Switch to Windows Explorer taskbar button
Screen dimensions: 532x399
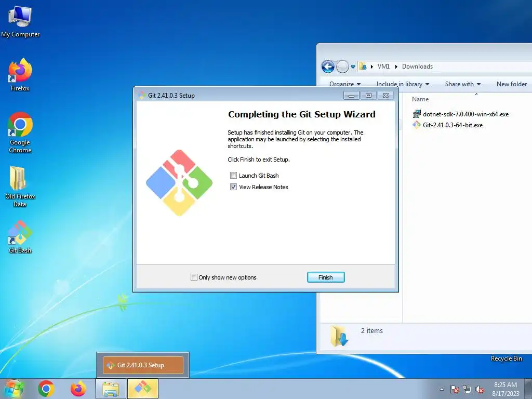click(x=111, y=389)
